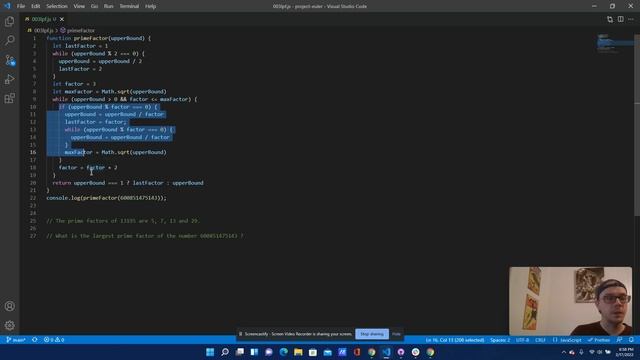Click the main branch indicator in status bar

click(16, 340)
